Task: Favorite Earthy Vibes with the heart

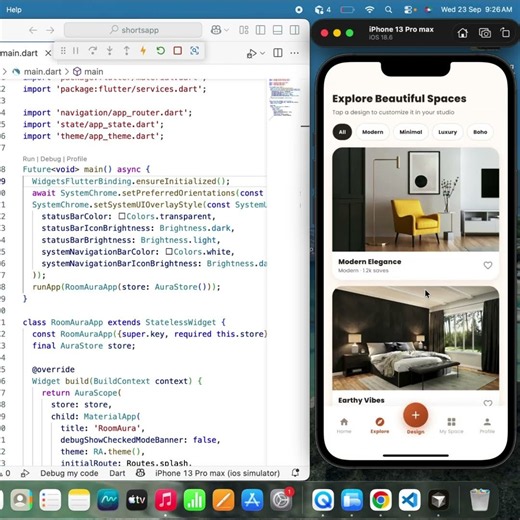Action: point(488,403)
